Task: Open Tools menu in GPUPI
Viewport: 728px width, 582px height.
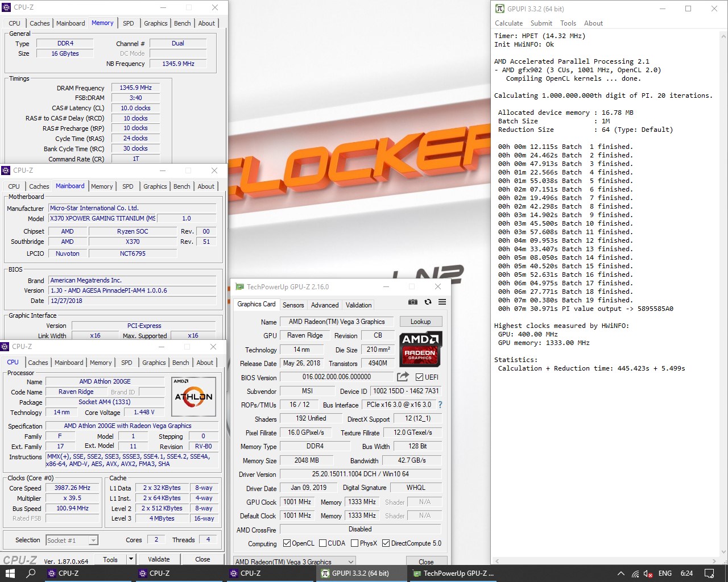Action: click(568, 23)
